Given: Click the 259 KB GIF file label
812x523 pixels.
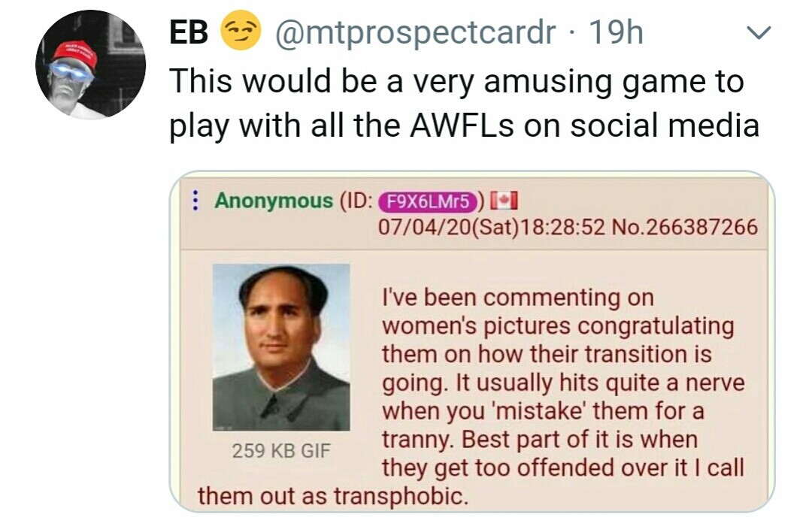Looking at the screenshot, I should pos(280,451).
